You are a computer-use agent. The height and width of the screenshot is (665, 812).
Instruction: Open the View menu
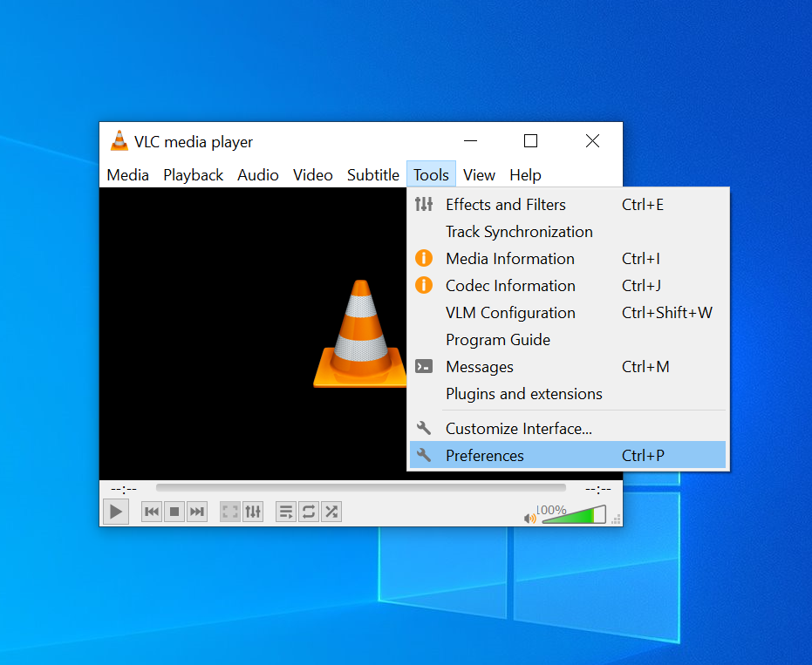(479, 174)
